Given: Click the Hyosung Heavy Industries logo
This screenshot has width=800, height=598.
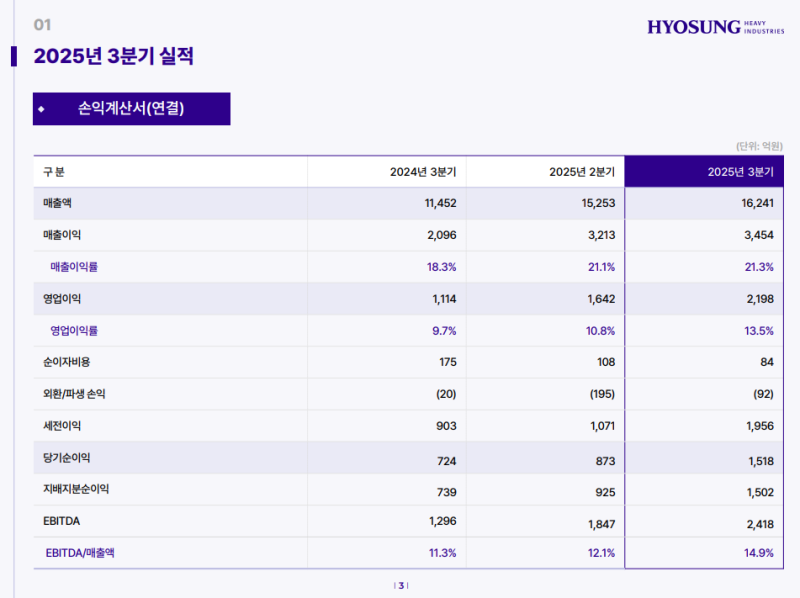Looking at the screenshot, I should pyautogui.click(x=714, y=27).
